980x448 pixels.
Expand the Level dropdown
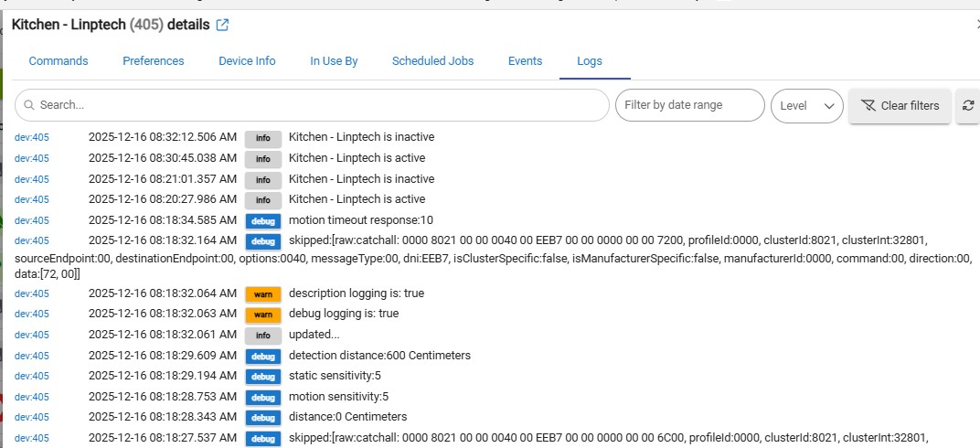806,105
